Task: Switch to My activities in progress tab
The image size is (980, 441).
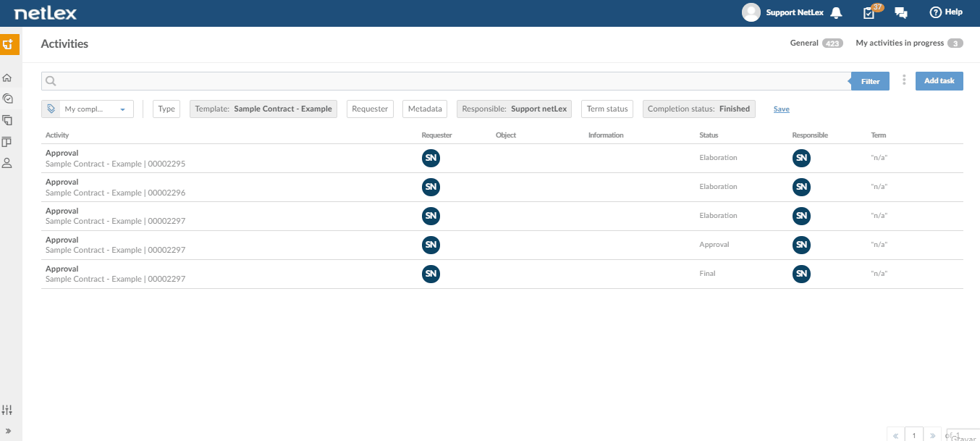Action: pyautogui.click(x=909, y=43)
